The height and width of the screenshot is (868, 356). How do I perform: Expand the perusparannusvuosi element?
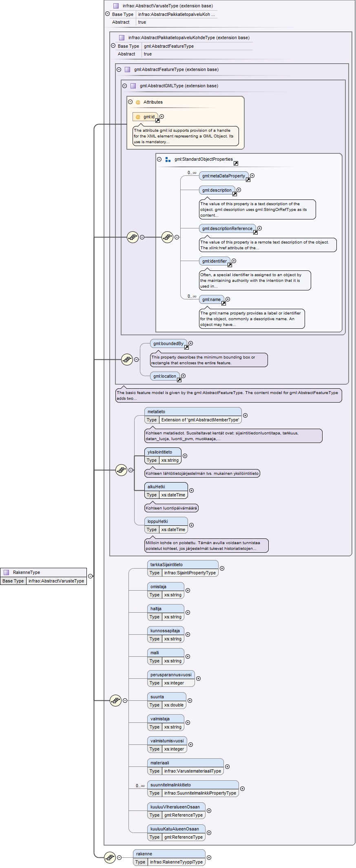(x=199, y=678)
